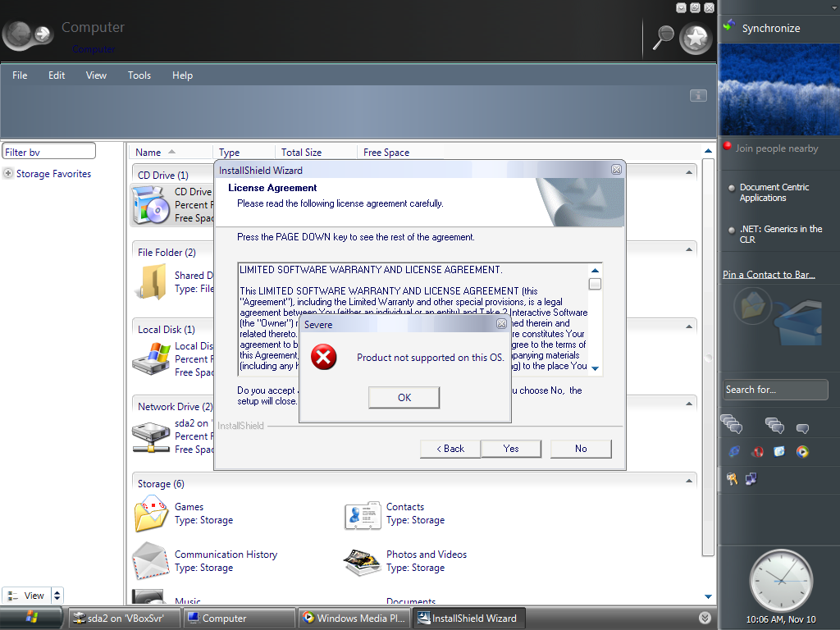Launch Windows Media Player from sidebar
840x630 pixels.
pos(801,451)
